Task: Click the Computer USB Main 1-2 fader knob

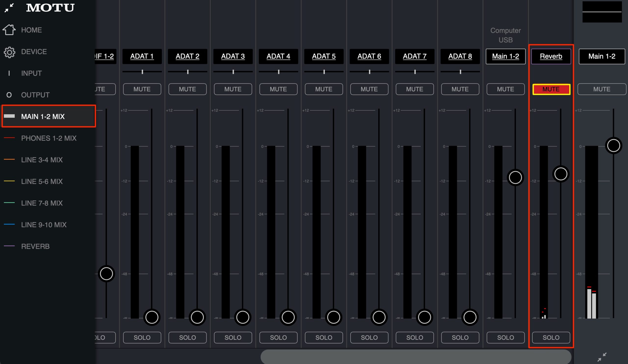Action: point(515,178)
